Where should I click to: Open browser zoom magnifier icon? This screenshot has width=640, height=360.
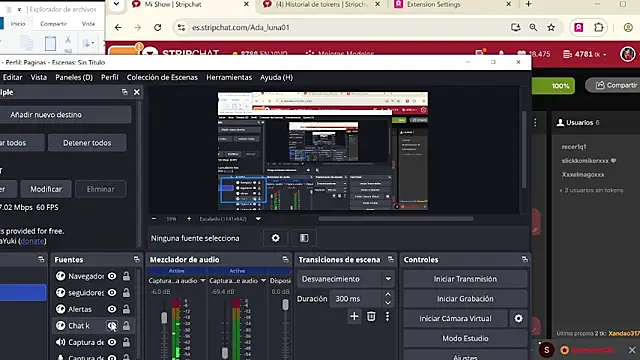[533, 27]
